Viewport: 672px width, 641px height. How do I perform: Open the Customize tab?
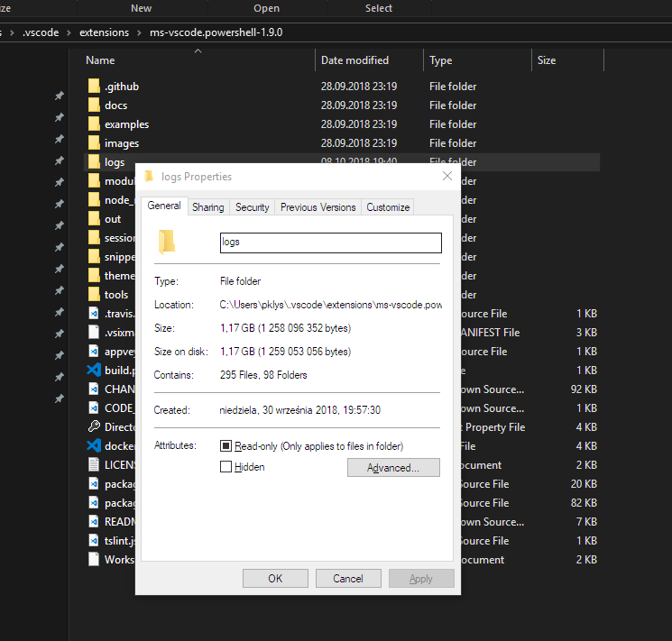pyautogui.click(x=388, y=207)
